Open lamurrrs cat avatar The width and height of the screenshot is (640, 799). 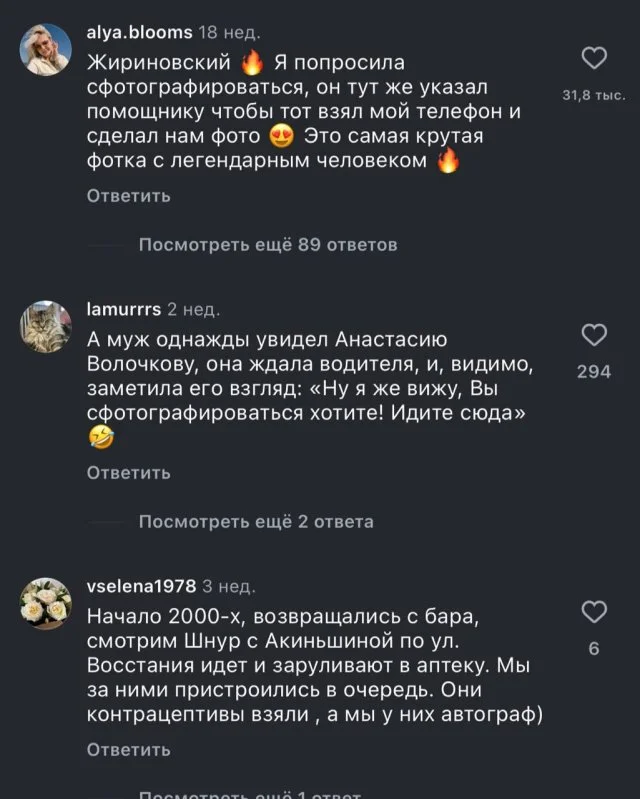45,327
